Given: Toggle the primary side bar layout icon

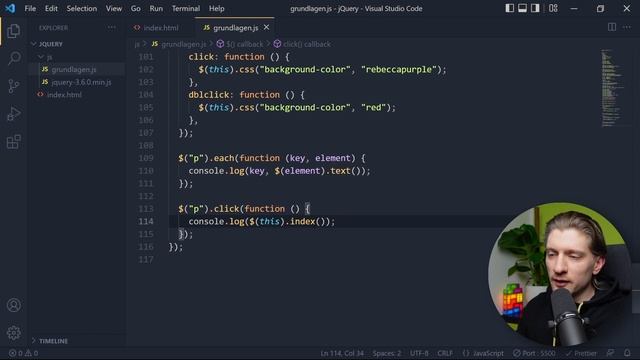Looking at the screenshot, I should (509, 8).
